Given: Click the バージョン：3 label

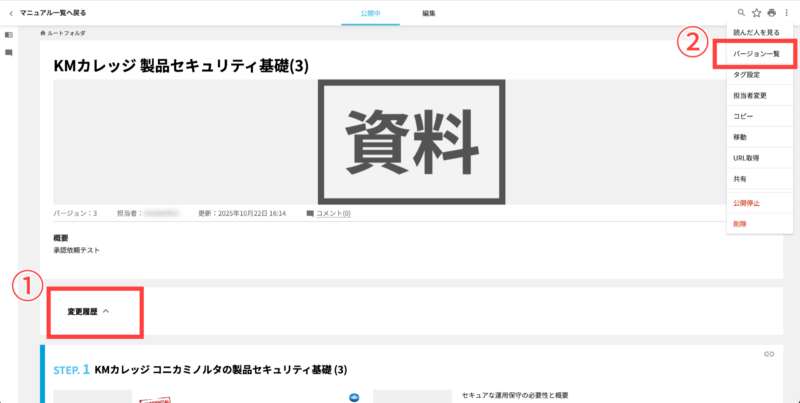Looking at the screenshot, I should (75, 214).
